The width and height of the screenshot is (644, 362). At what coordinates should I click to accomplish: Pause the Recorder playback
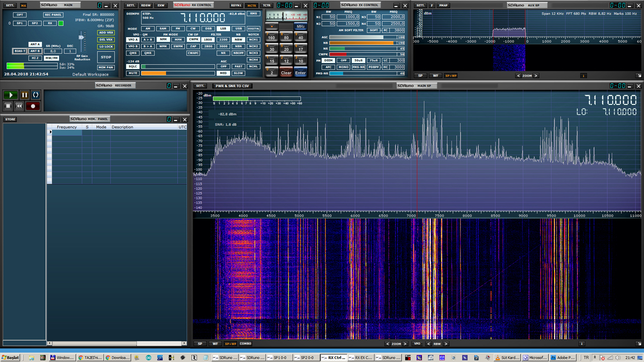pyautogui.click(x=24, y=95)
